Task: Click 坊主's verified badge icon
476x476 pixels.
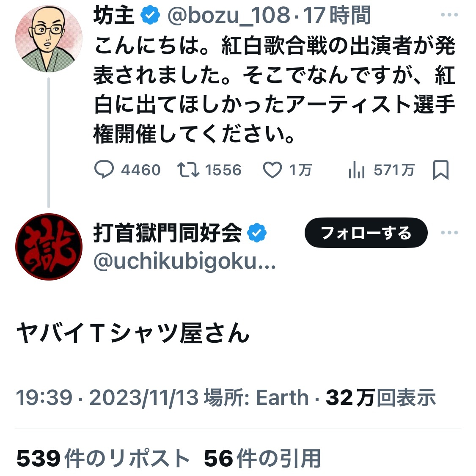Action: 151,16
